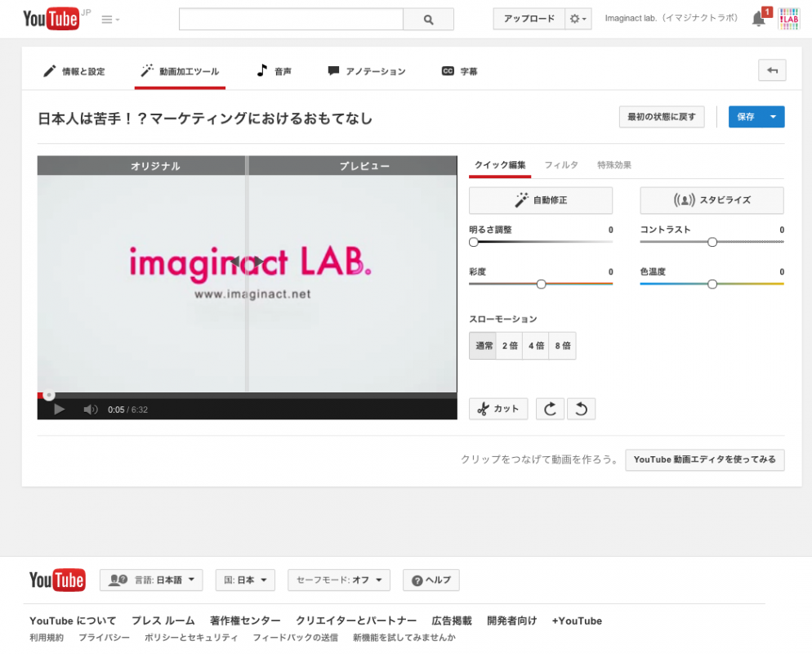
Task: Apply 自動修正 auto-fix with wand
Action: pos(541,200)
